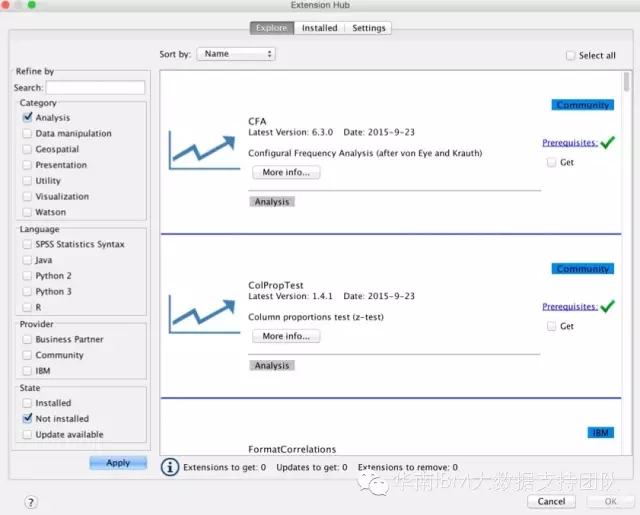The width and height of the screenshot is (640, 515).
Task: Click the CFA extension title
Action: (257, 121)
